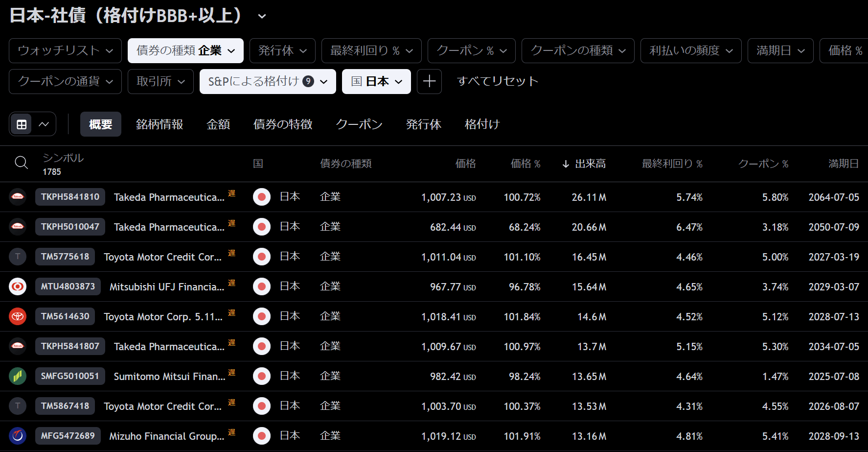
Task: Click the Sumitomo Mitsui logo in the SMFG5010051 row
Action: pos(18,376)
